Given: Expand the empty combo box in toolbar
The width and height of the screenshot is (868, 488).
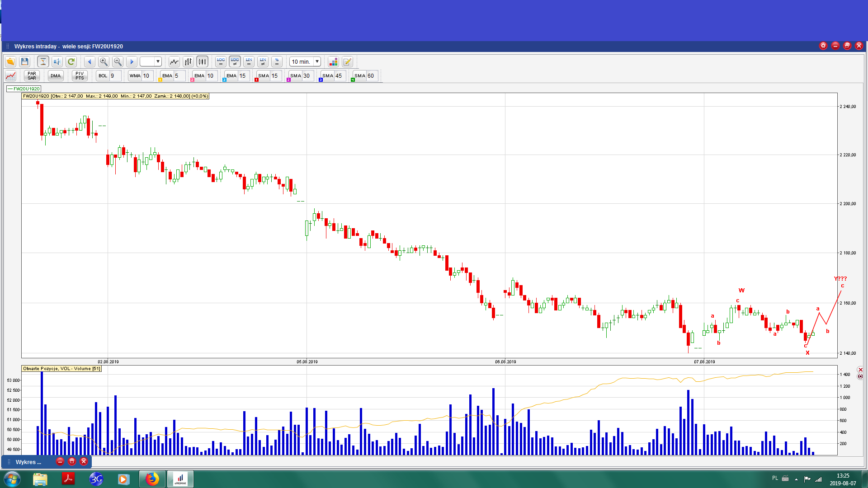Looking at the screenshot, I should pyautogui.click(x=158, y=61).
